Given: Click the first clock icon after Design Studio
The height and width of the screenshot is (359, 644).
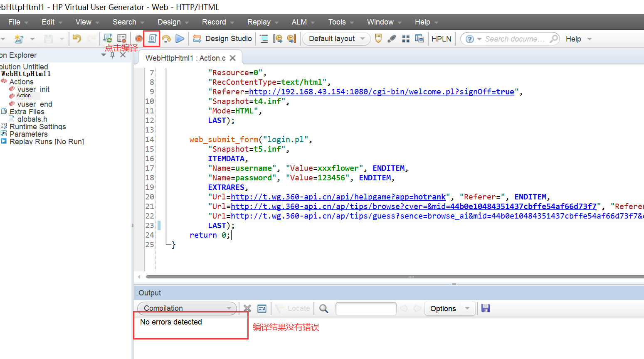Looking at the screenshot, I should (x=278, y=39).
